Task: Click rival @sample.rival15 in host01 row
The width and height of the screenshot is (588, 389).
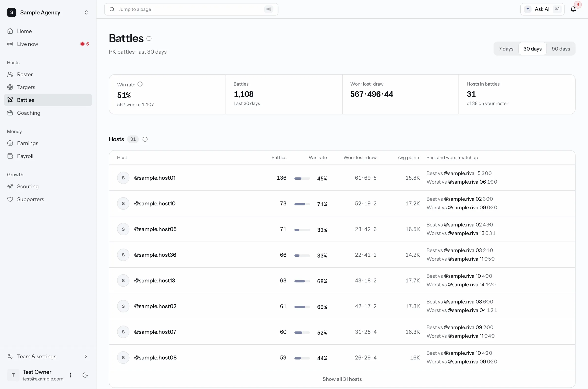Action: coord(462,173)
